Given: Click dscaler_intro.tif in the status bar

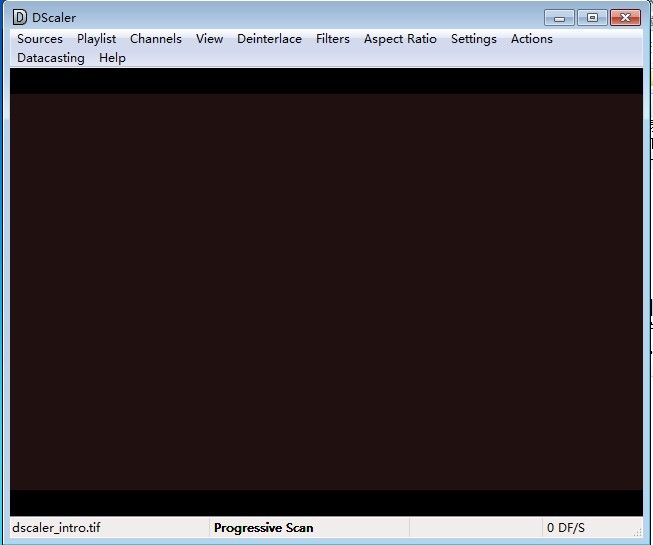Looking at the screenshot, I should (x=57, y=528).
